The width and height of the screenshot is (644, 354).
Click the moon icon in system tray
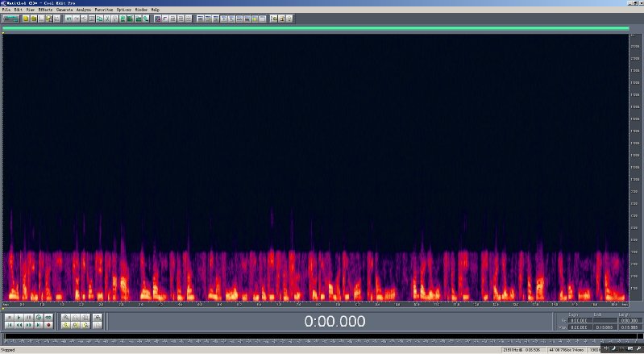click(614, 348)
